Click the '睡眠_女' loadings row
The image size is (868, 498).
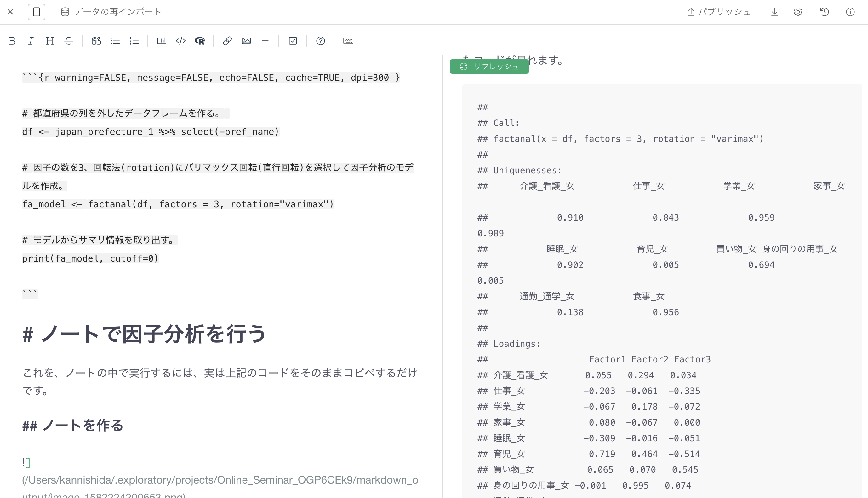tap(589, 438)
